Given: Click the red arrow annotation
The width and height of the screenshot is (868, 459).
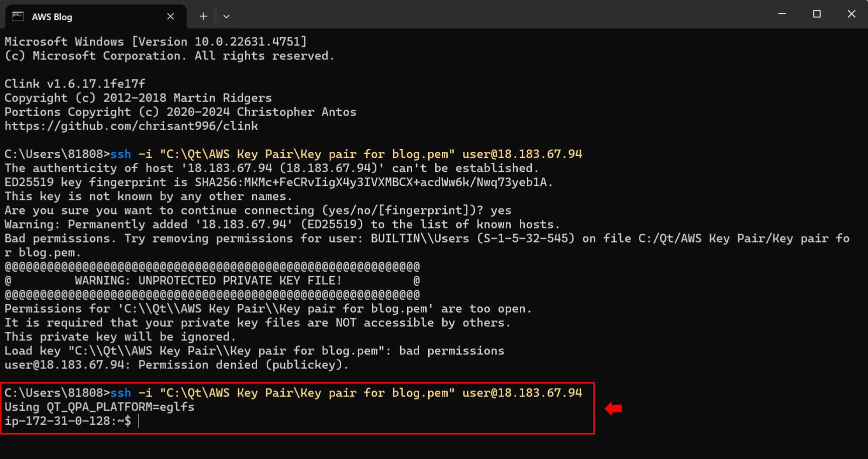Looking at the screenshot, I should coord(613,408).
